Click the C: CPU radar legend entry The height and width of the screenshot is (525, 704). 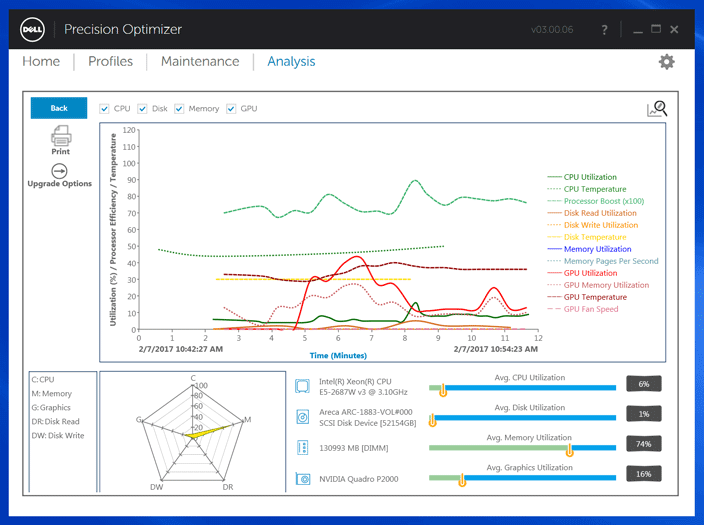pyautogui.click(x=43, y=379)
